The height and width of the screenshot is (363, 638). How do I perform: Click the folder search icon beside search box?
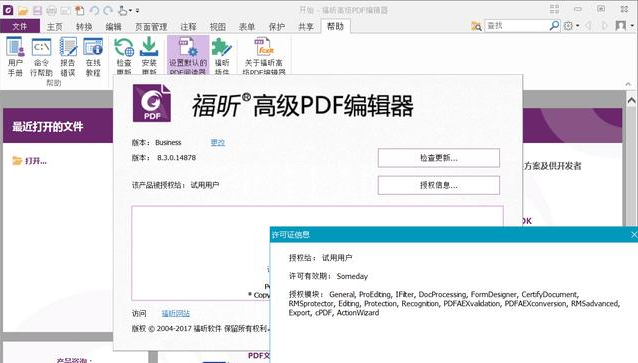click(476, 26)
